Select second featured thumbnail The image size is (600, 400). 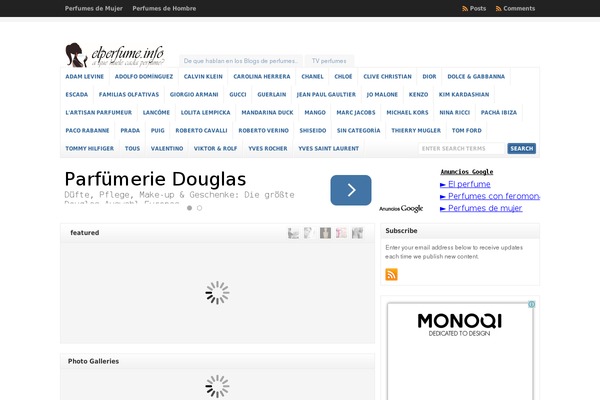pyautogui.click(x=309, y=233)
